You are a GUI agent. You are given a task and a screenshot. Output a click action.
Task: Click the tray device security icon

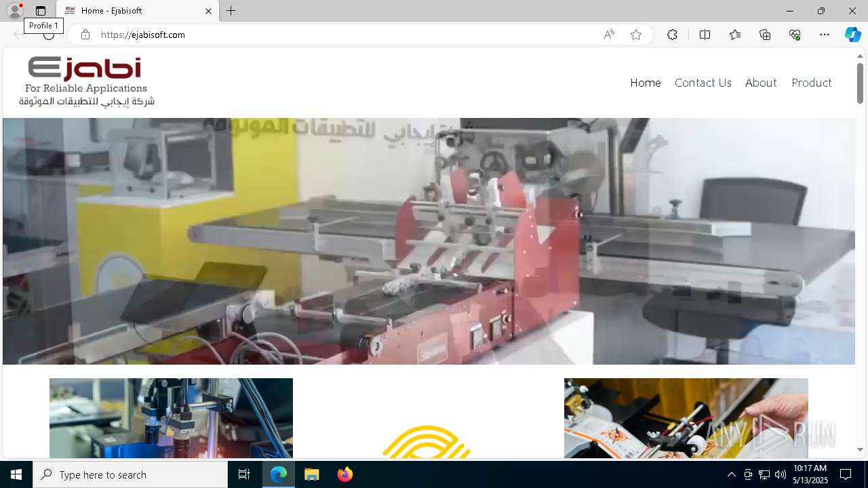tap(748, 474)
